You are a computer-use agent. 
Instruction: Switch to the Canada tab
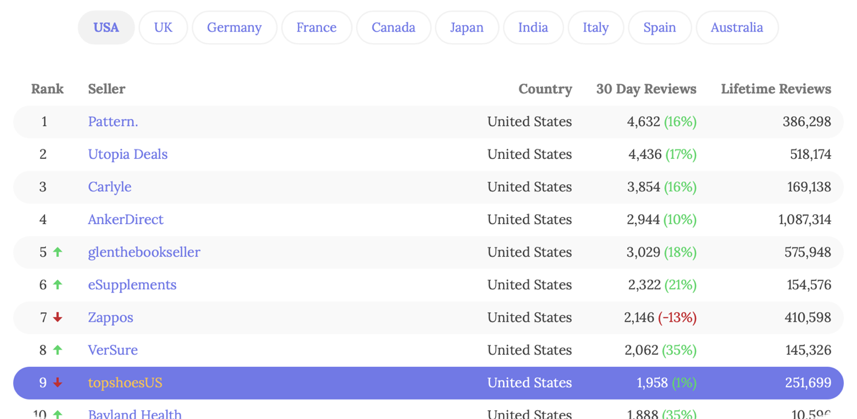coord(393,28)
